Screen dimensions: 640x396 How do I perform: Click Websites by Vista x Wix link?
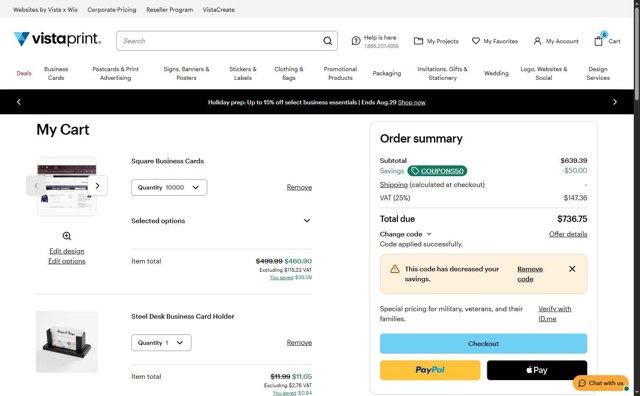(45, 9)
